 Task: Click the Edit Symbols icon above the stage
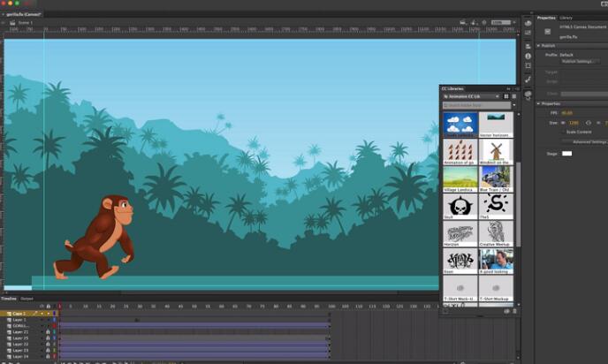tap(474, 22)
